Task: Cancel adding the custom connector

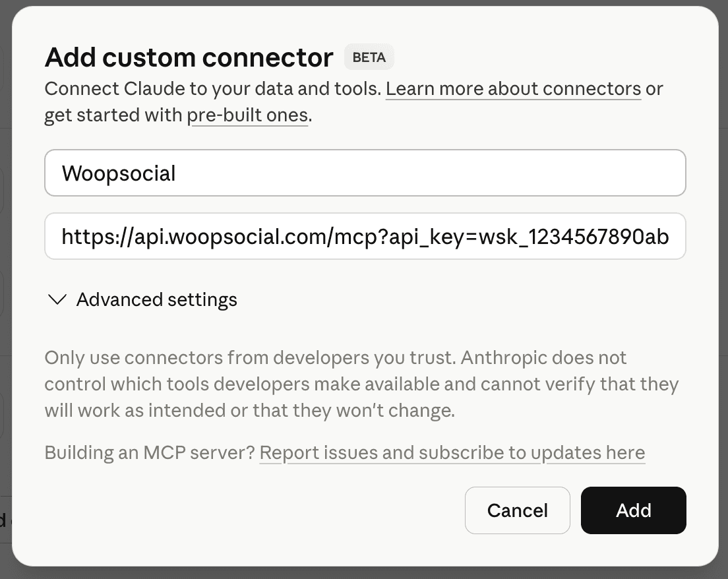Action: click(517, 510)
